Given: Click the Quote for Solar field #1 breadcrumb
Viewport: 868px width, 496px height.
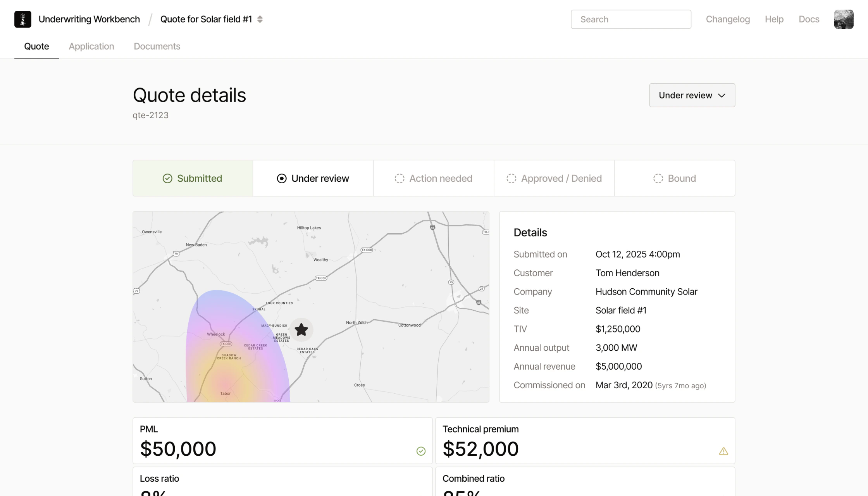Looking at the screenshot, I should 206,19.
